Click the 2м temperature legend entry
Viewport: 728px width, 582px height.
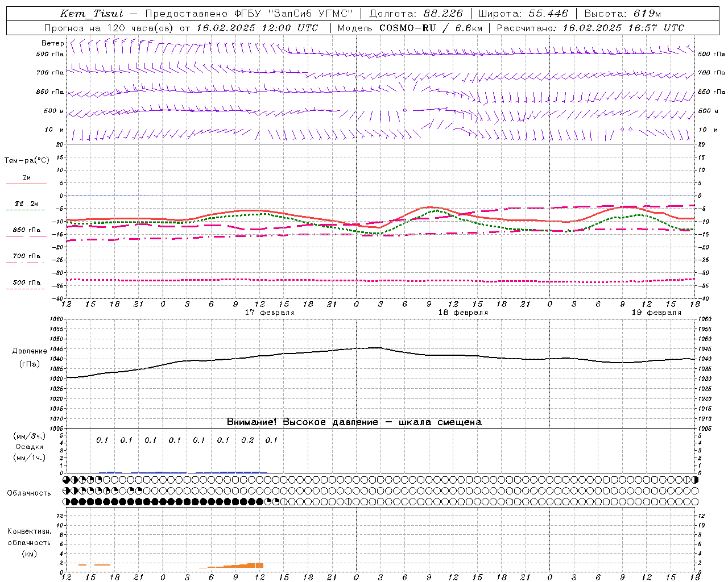(27, 178)
